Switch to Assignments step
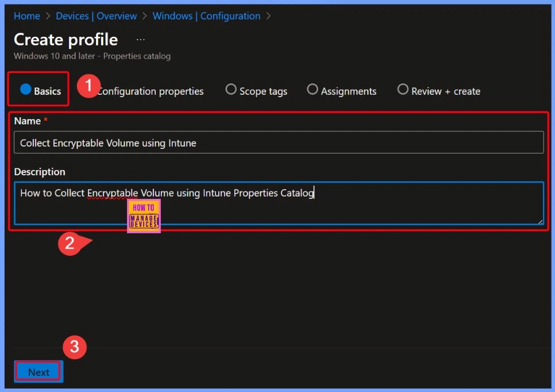This screenshot has width=555, height=392. pos(342,91)
